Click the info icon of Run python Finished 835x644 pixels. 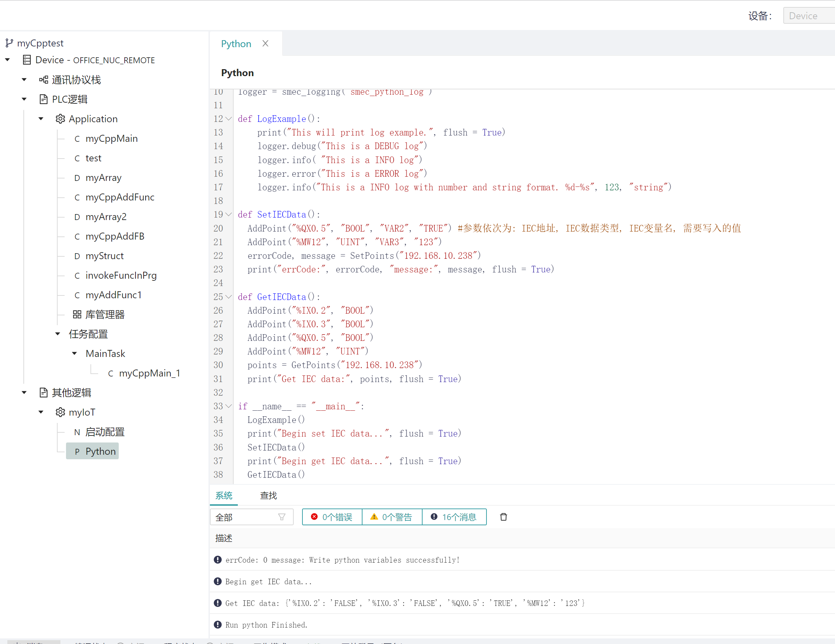tap(218, 624)
